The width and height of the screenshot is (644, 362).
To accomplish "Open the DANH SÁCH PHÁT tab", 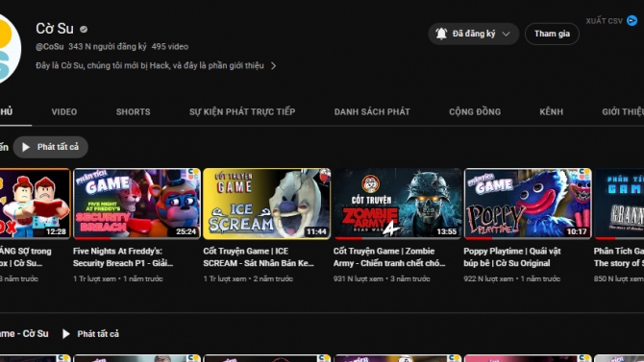I will pos(372,111).
